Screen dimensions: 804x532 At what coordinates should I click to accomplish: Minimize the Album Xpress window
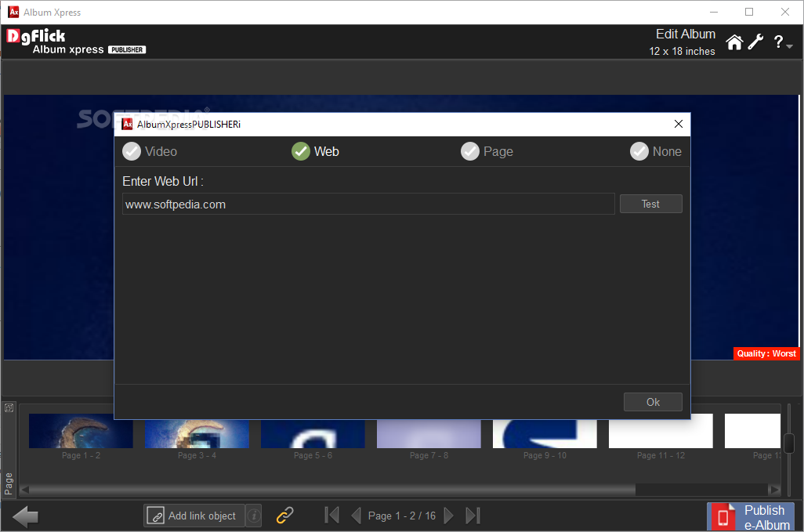tap(714, 12)
